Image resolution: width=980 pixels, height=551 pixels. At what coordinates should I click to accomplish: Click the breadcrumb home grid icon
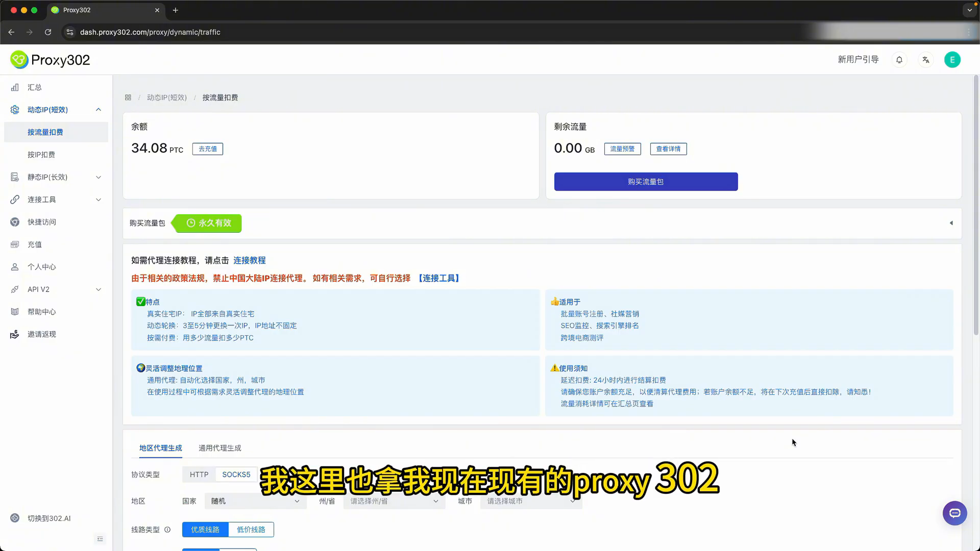coord(128,97)
